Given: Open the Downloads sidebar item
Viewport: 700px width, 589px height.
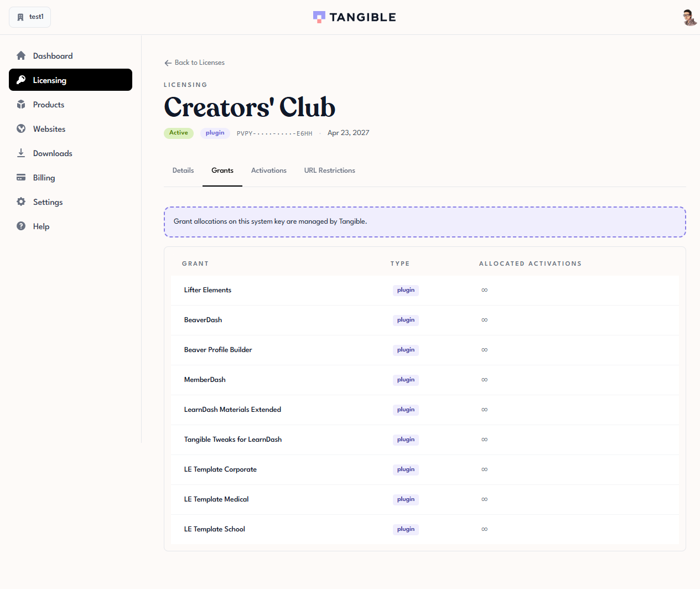Looking at the screenshot, I should click(x=70, y=153).
